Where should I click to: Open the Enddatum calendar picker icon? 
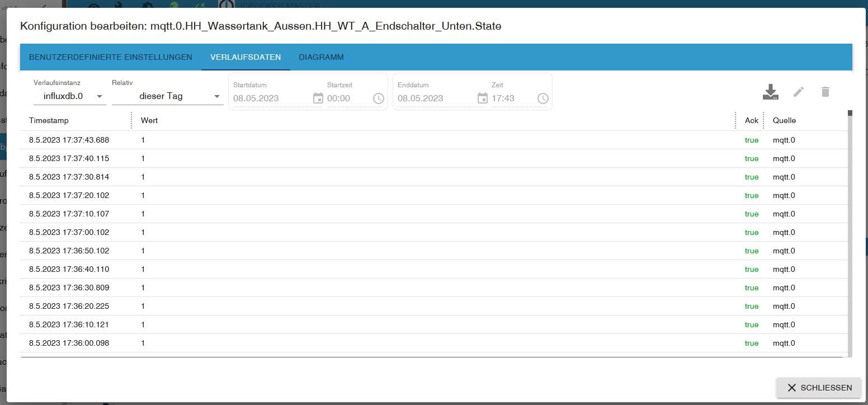[482, 98]
